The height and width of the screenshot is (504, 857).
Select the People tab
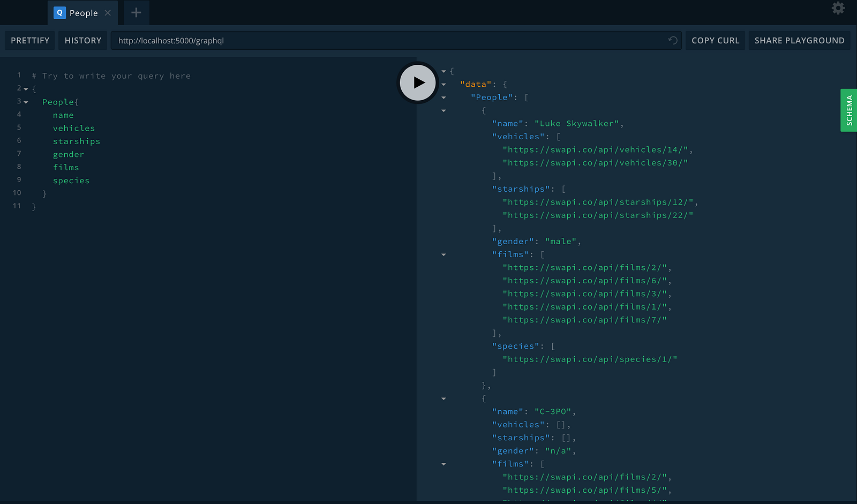(82, 13)
